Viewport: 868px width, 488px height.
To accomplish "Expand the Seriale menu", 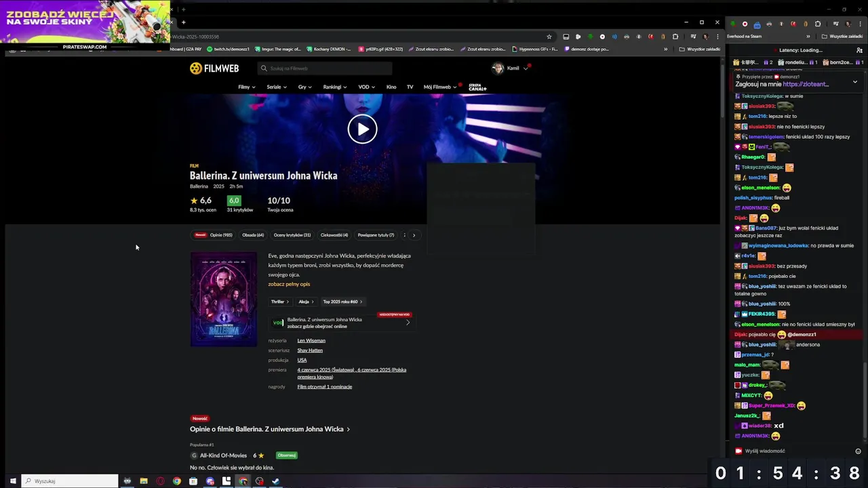I will point(277,87).
